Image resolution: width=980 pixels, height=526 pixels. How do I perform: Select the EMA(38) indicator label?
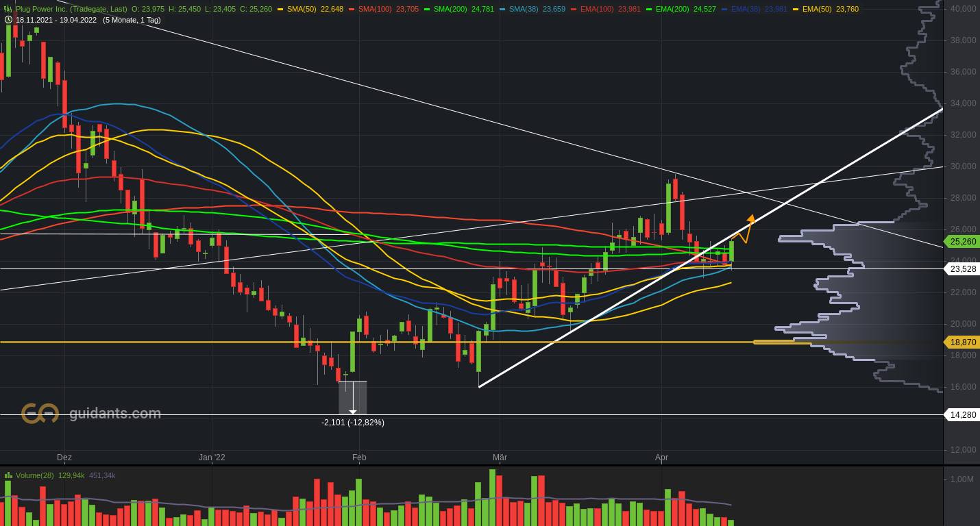[746, 9]
